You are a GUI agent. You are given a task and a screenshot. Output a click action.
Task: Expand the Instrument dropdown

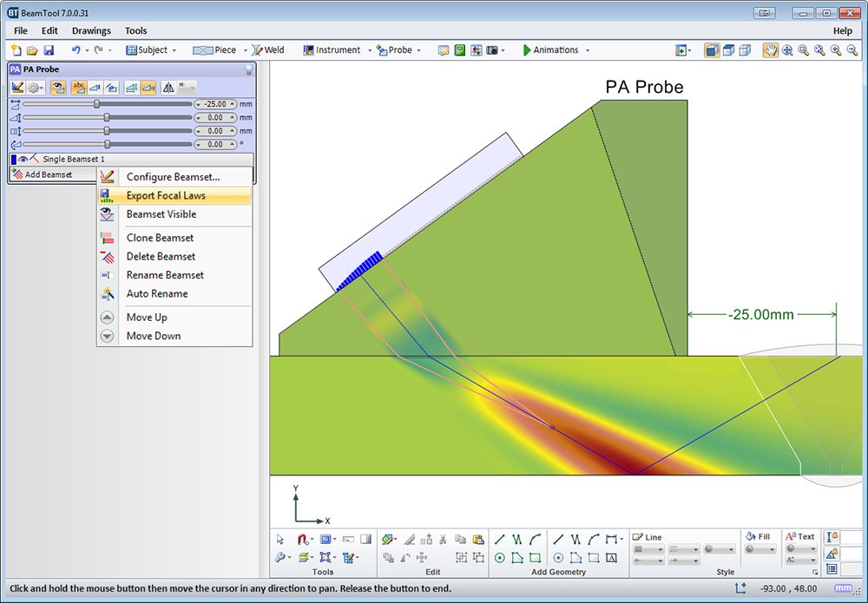point(370,50)
